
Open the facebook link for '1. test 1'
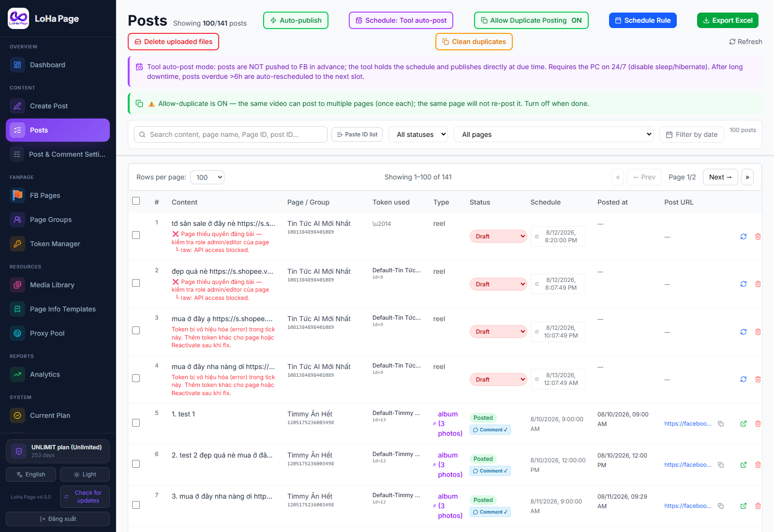coord(688,424)
